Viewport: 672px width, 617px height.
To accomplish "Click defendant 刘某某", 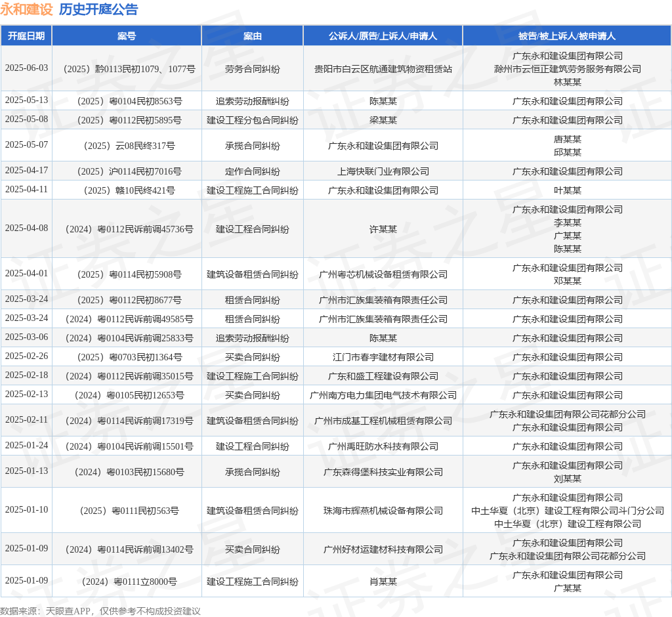I will 568,479.
